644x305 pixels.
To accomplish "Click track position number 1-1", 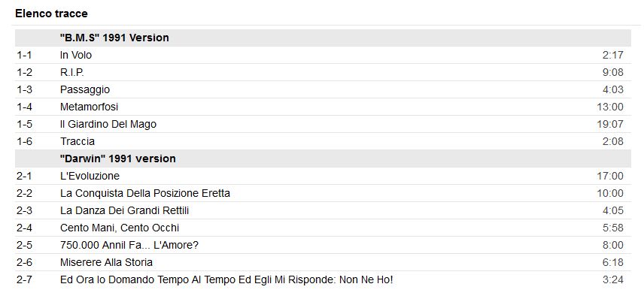I will click(x=24, y=55).
